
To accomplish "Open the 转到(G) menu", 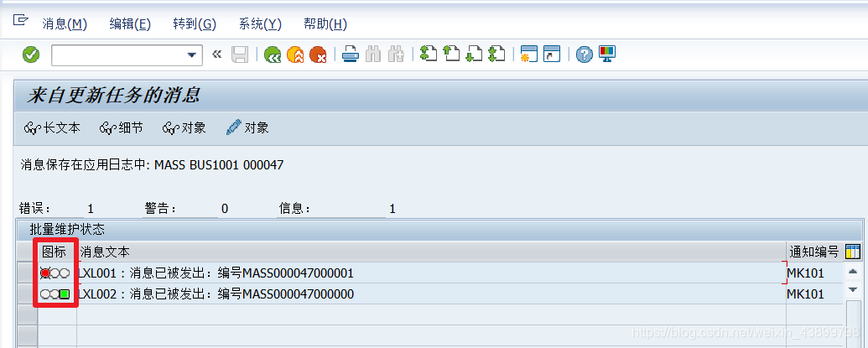I will 195,24.
